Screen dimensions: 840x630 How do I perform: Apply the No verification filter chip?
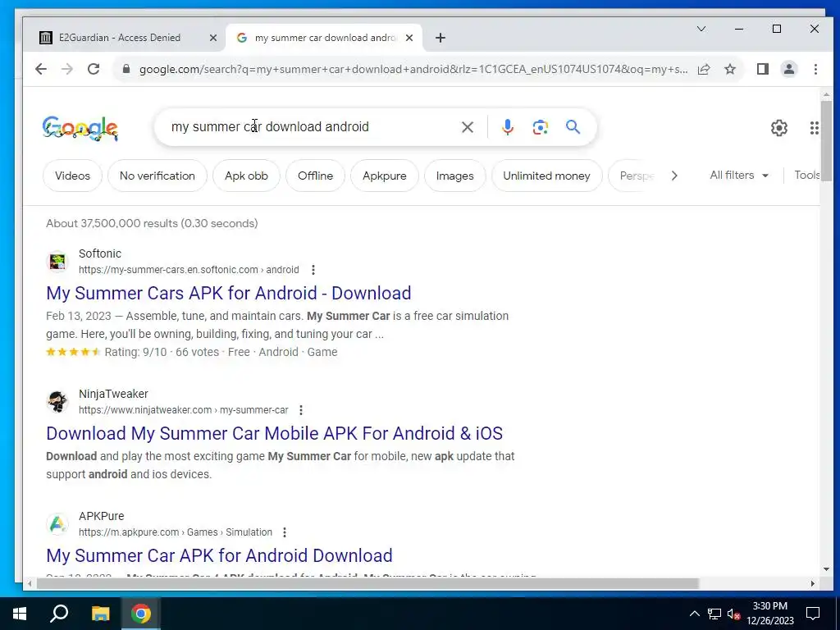(157, 176)
